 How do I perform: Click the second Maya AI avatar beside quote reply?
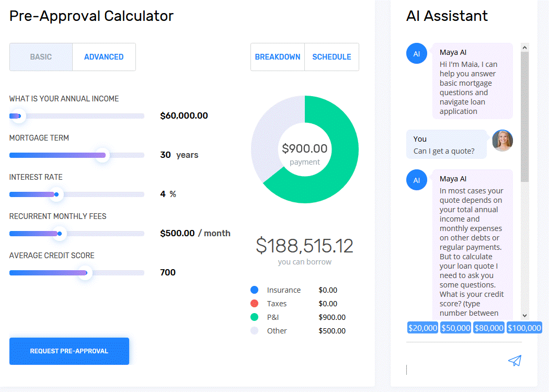coord(417,180)
